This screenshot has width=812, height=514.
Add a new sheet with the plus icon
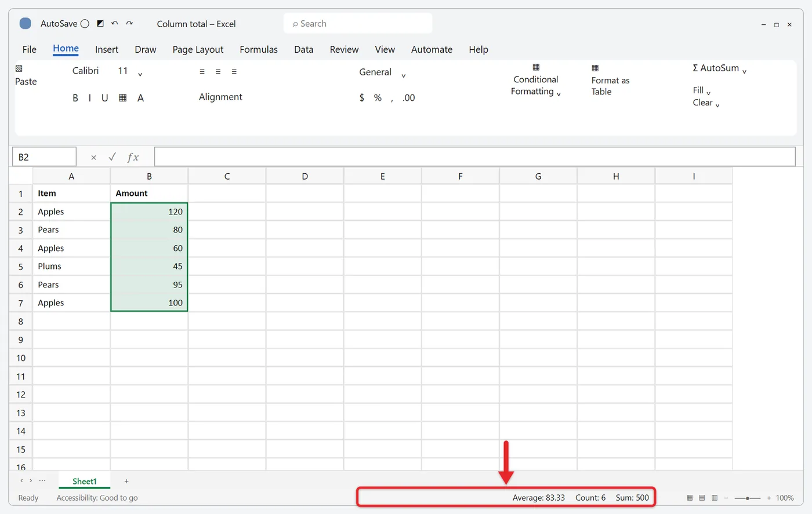point(126,481)
